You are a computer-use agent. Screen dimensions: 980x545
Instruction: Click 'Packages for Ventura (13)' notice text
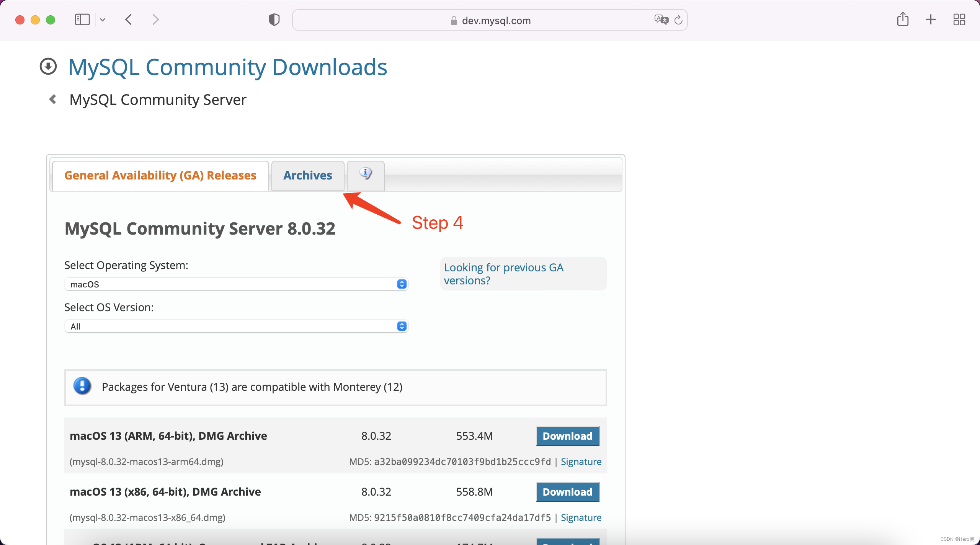click(x=252, y=387)
